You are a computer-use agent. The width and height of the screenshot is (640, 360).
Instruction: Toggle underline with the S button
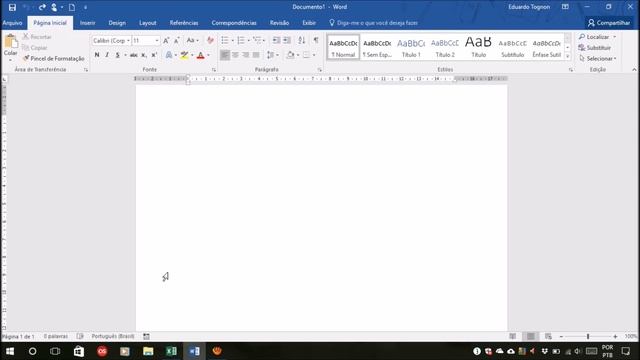(x=118, y=55)
